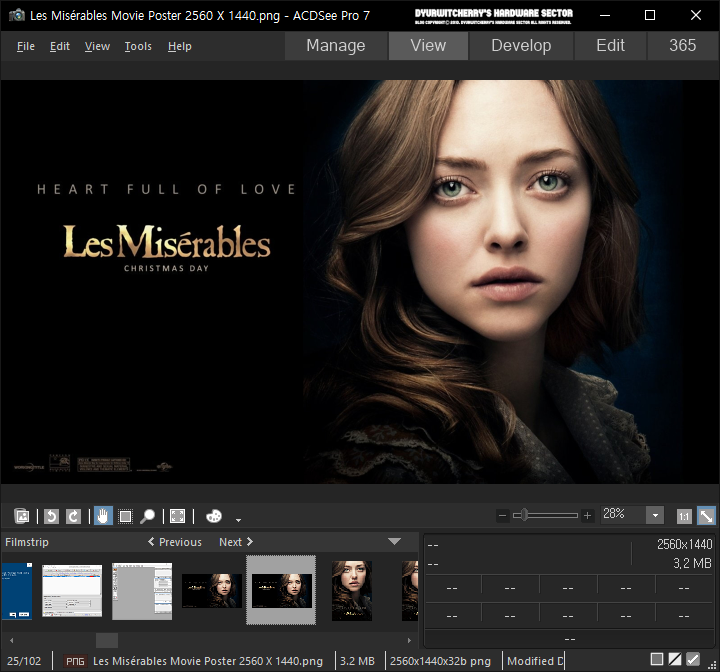This screenshot has width=720, height=672.
Task: Select the Hand scroll tool
Action: click(x=103, y=516)
